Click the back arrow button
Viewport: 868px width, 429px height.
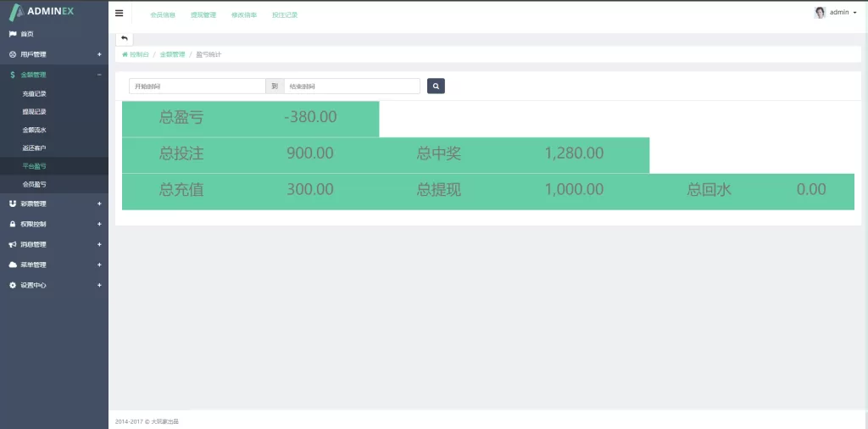point(125,38)
